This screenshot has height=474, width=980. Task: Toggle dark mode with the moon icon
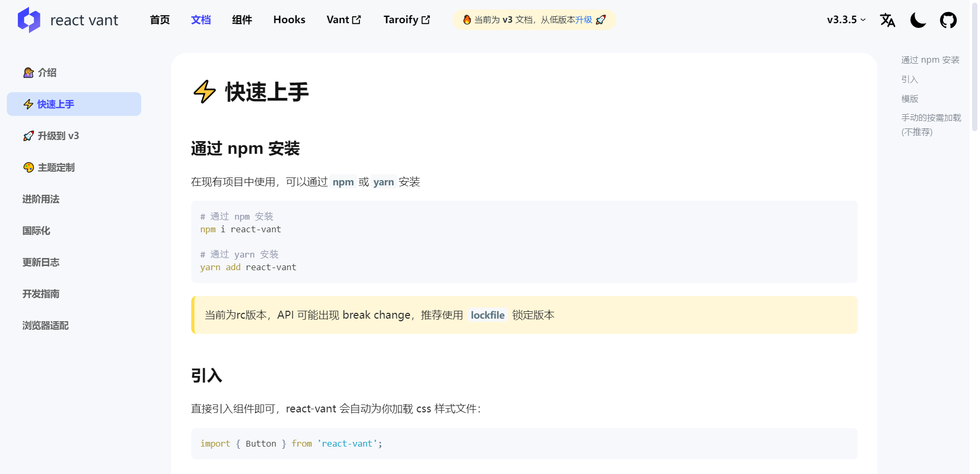[918, 20]
